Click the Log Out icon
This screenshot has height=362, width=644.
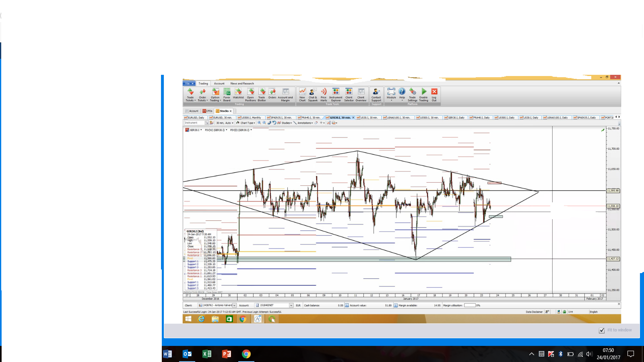click(434, 95)
